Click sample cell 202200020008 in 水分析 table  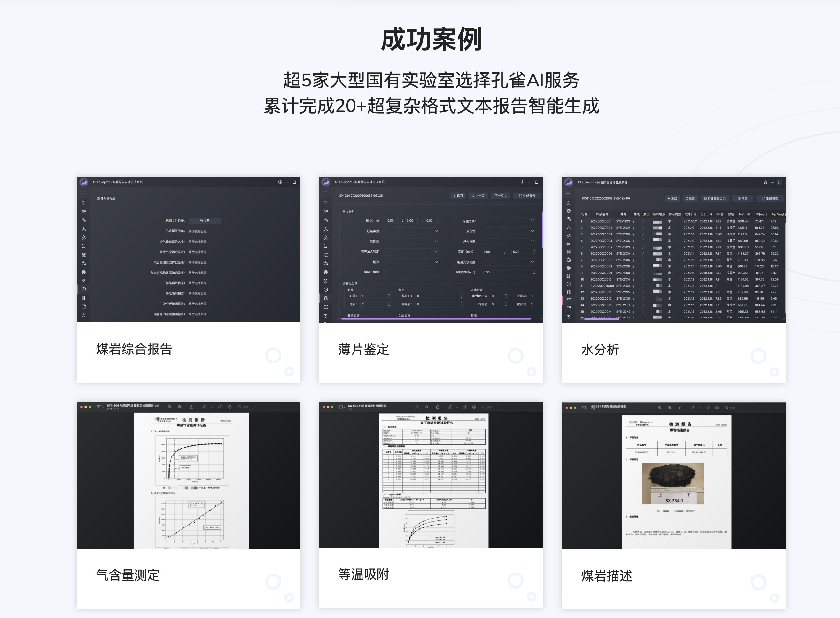tap(601, 266)
